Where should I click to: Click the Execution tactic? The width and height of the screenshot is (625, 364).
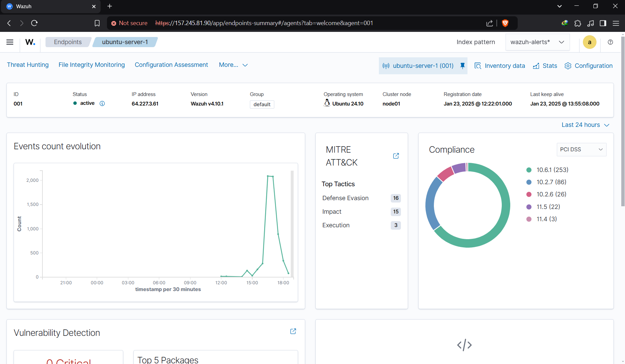pyautogui.click(x=336, y=225)
